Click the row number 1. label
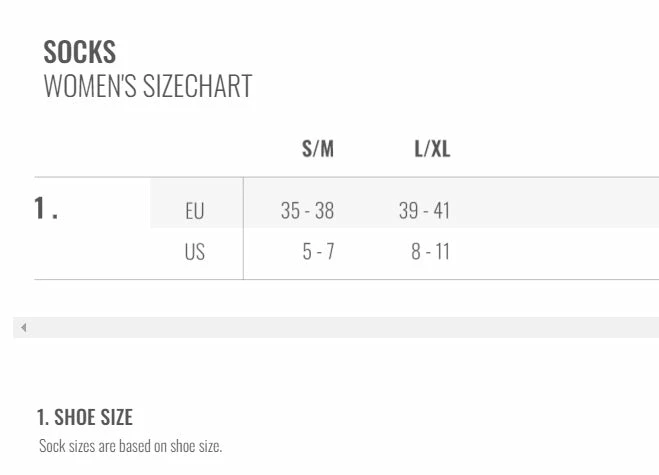The image size is (659, 475). point(46,208)
